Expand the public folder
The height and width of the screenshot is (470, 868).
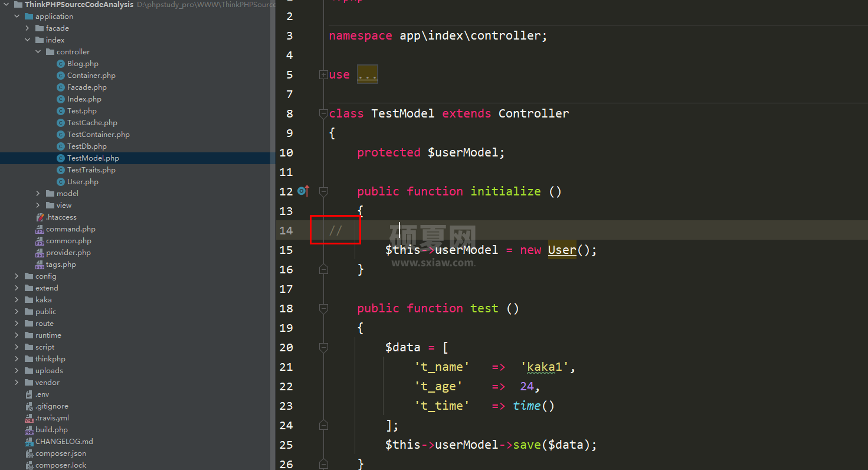[x=17, y=312]
